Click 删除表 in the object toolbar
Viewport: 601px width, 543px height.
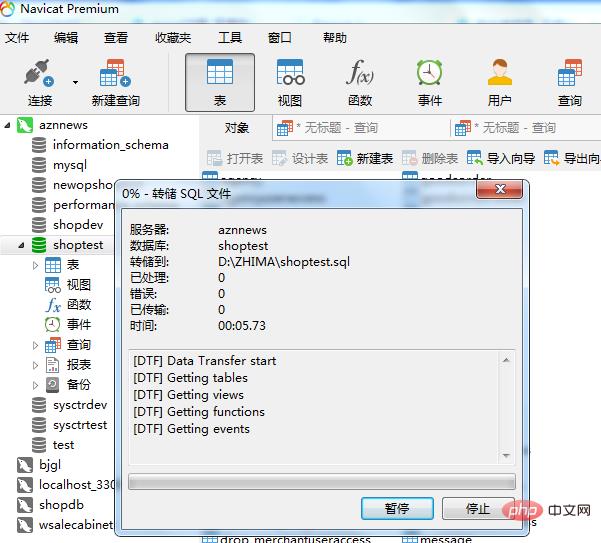tap(430, 158)
